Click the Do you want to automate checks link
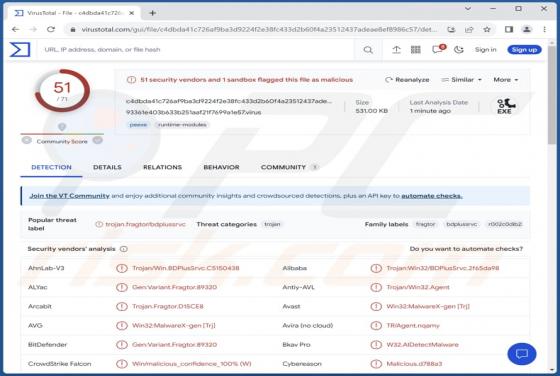The width and height of the screenshot is (560, 376). [466, 249]
